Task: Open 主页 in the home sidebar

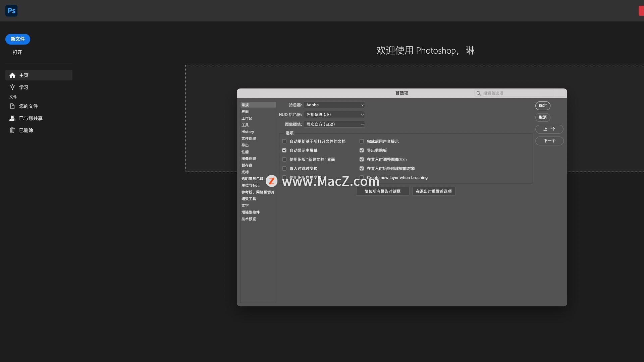Action: point(39,75)
